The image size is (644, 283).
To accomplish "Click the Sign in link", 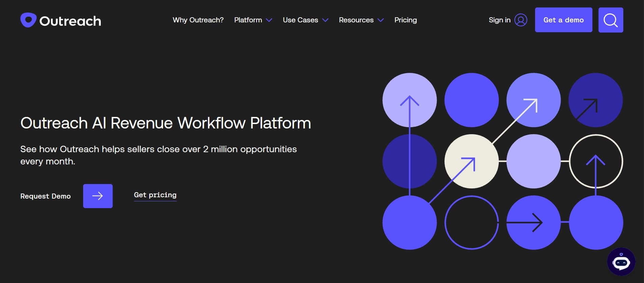I will tap(499, 20).
